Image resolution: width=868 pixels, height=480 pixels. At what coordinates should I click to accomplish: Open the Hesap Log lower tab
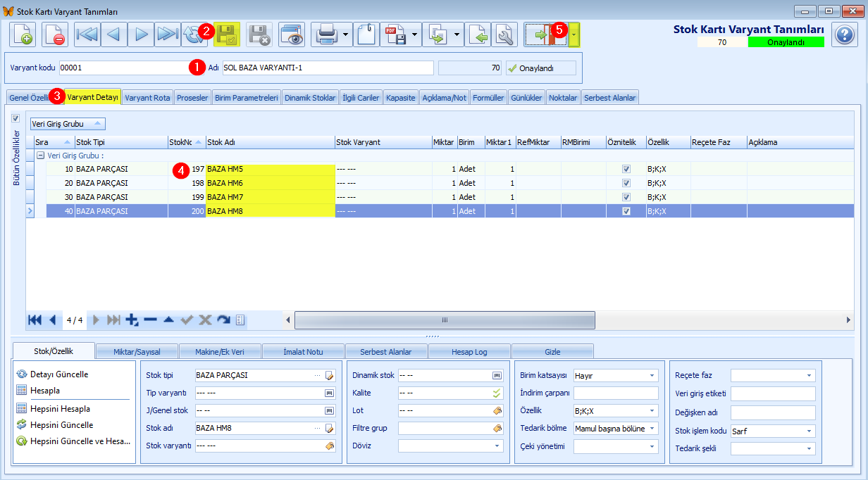click(469, 351)
